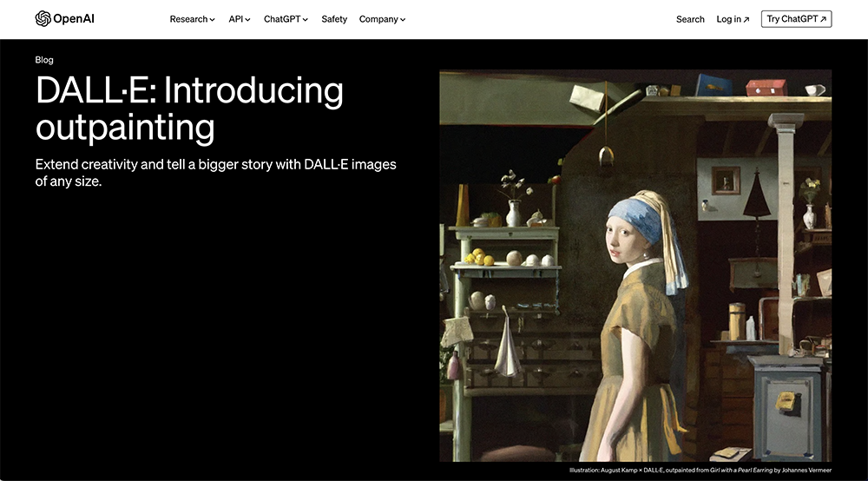
Task: Click the Try ChatGPT button
Action: pyautogui.click(x=796, y=19)
